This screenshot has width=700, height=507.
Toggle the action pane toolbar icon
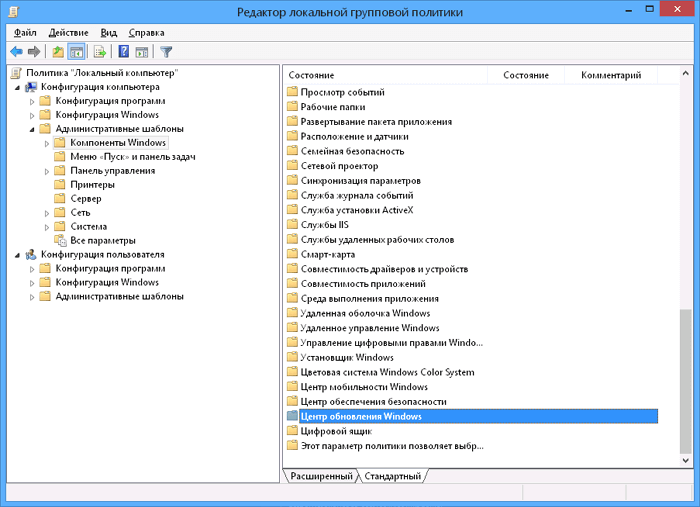click(x=142, y=52)
